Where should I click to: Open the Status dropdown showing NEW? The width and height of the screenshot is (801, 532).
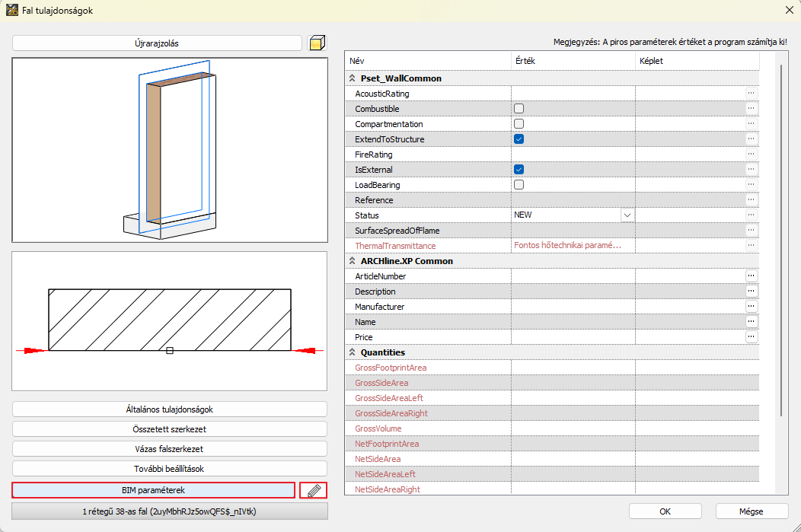(x=627, y=215)
